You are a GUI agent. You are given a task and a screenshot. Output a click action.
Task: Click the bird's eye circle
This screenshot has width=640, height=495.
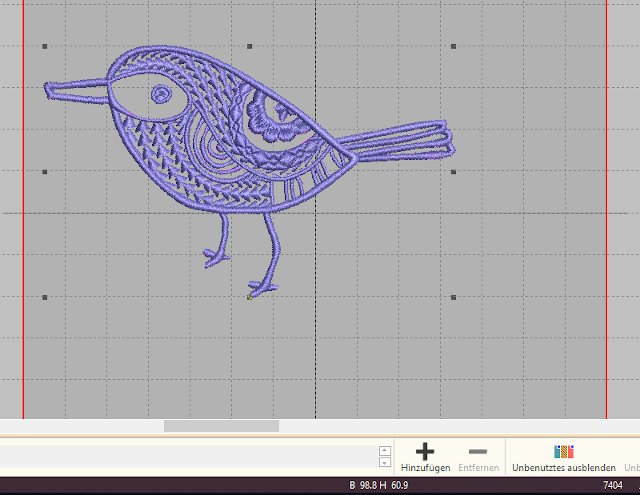point(162,95)
